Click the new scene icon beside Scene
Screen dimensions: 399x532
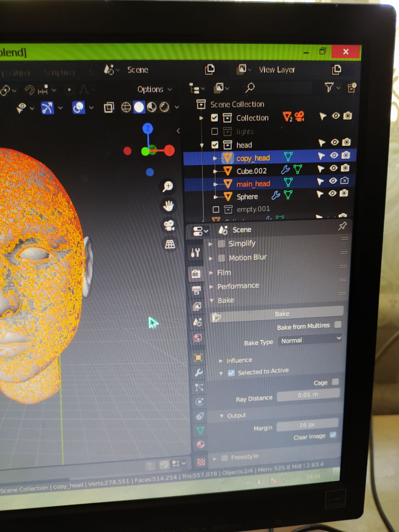click(x=210, y=69)
